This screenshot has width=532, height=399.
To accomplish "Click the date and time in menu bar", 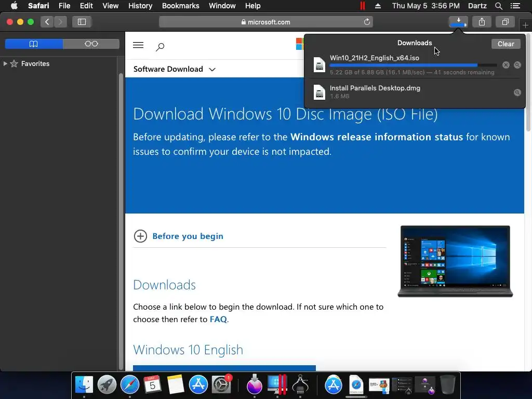I will pyautogui.click(x=425, y=6).
